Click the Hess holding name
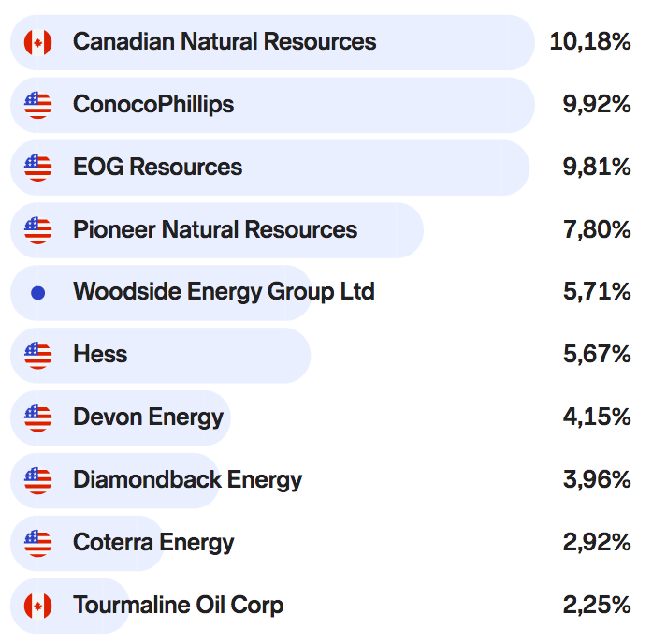Screen dimensions: 652x644 [100, 355]
